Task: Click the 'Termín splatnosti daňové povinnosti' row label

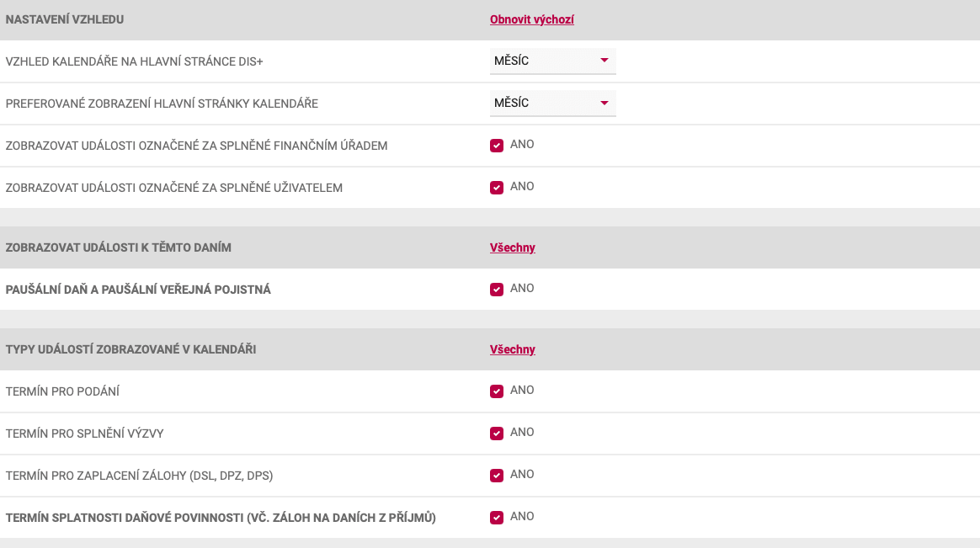Action: [x=221, y=518]
